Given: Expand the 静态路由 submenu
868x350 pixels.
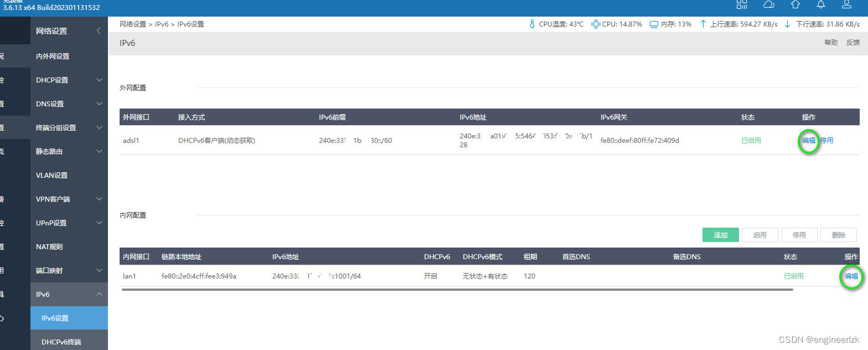Looking at the screenshot, I should (99, 151).
